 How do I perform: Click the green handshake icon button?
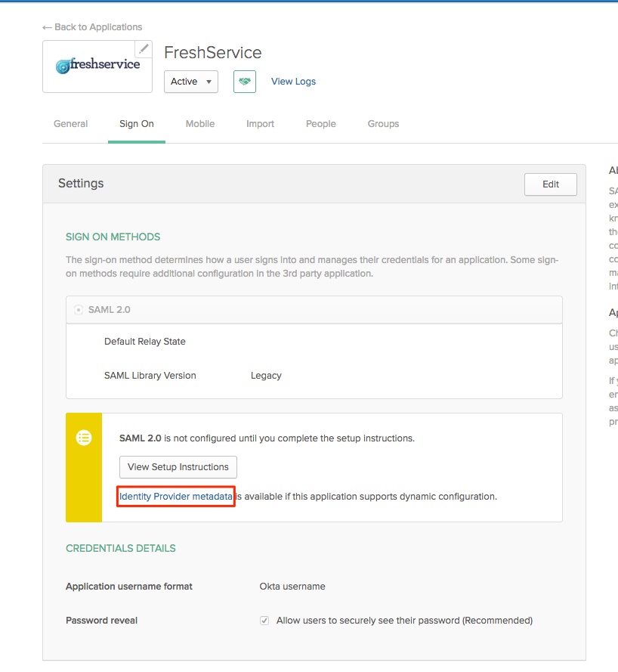coord(245,82)
